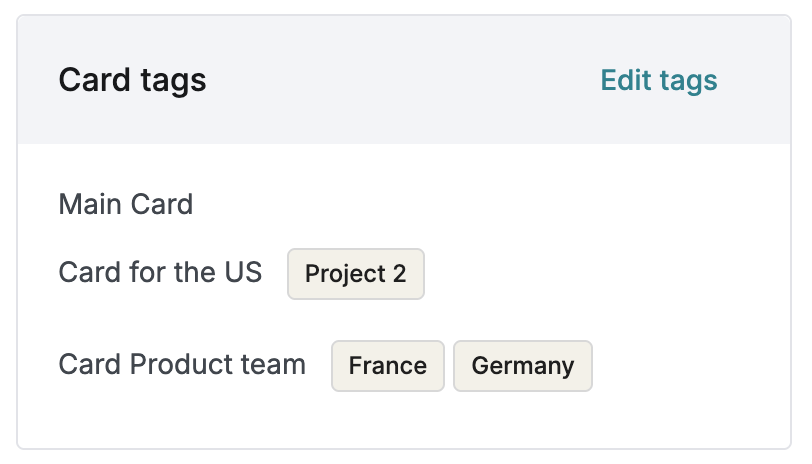Pick the last tag of Card Product team
This screenshot has width=812, height=464.
coord(522,366)
